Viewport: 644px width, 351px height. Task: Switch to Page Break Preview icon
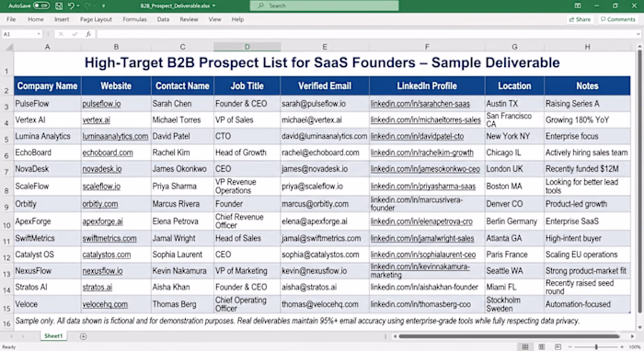click(x=558, y=347)
